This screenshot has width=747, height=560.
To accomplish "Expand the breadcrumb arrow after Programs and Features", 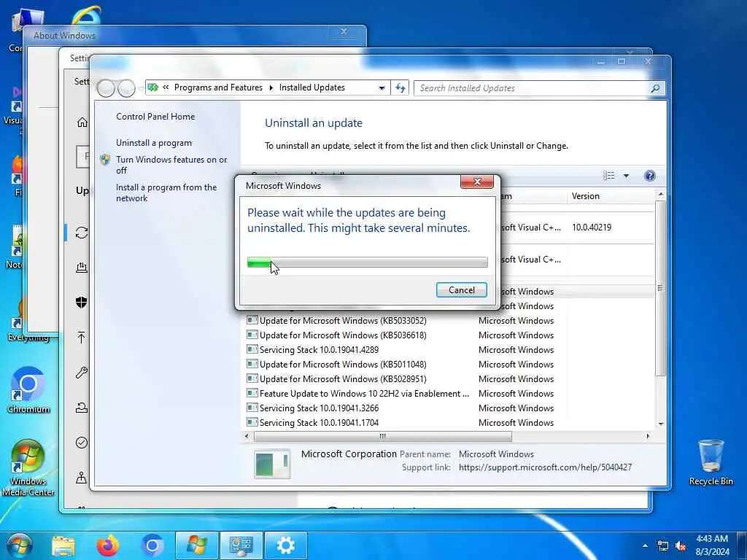I will pos(271,87).
